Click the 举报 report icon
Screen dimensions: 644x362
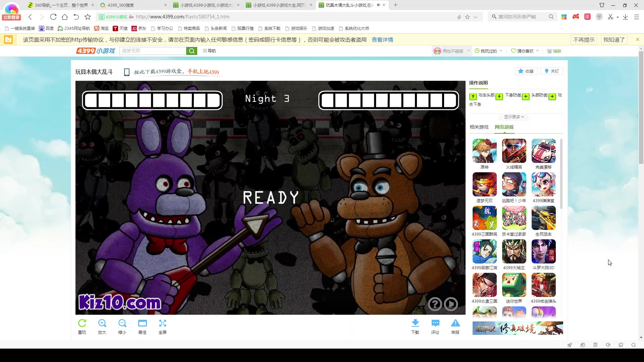(x=455, y=323)
